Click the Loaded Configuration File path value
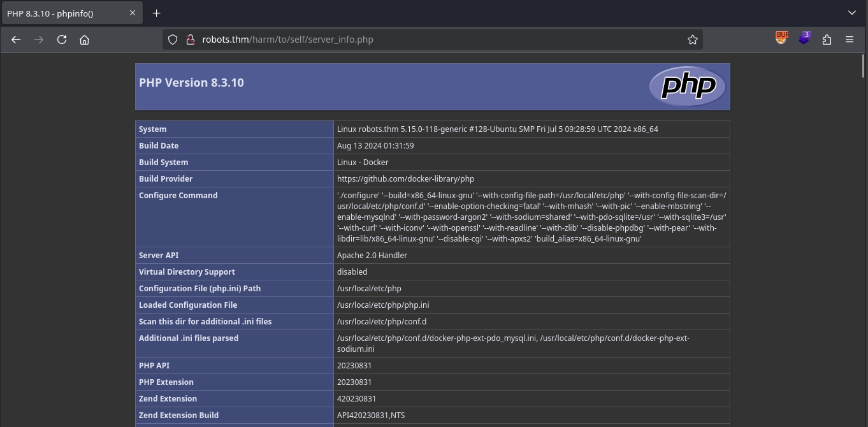Image resolution: width=868 pixels, height=427 pixels. point(382,305)
